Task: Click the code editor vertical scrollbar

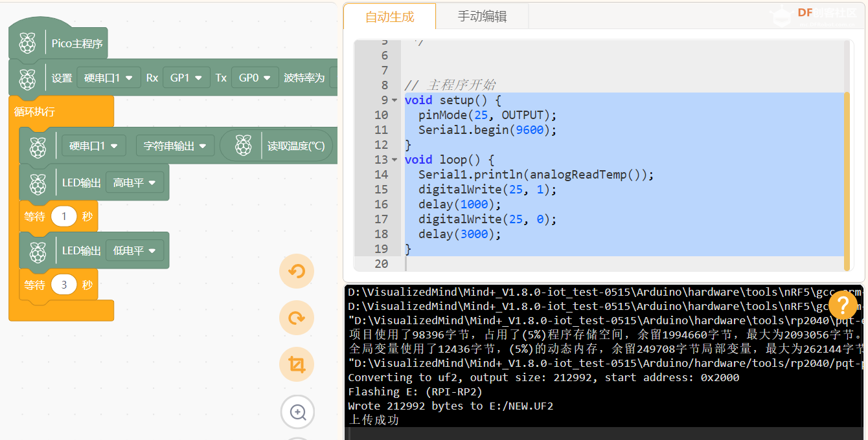Action: pyautogui.click(x=847, y=181)
